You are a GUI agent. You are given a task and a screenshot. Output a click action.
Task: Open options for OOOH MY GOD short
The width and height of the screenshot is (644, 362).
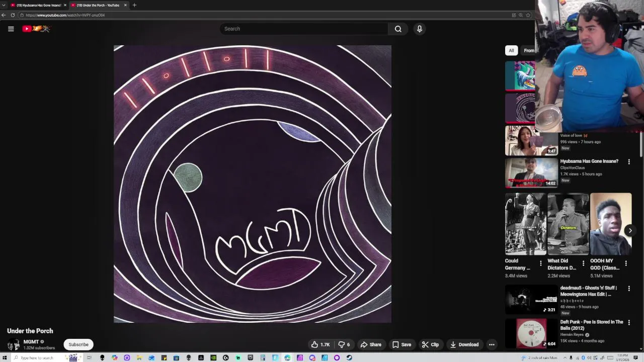click(626, 263)
